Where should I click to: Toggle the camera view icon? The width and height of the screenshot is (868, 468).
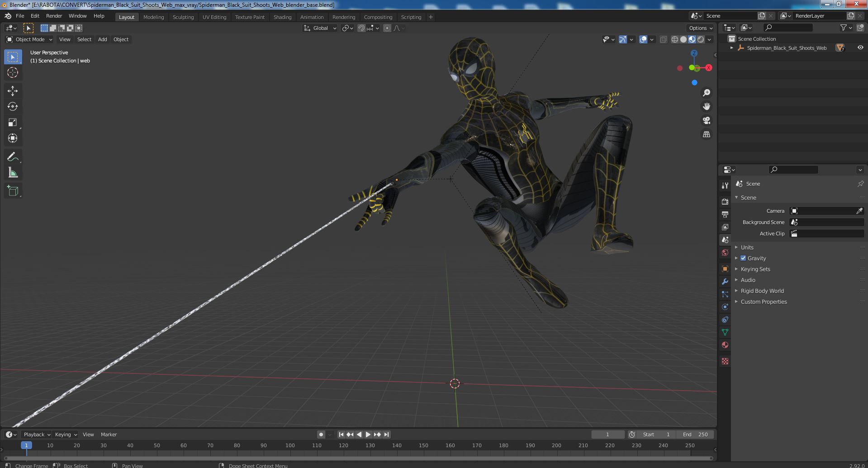click(707, 120)
